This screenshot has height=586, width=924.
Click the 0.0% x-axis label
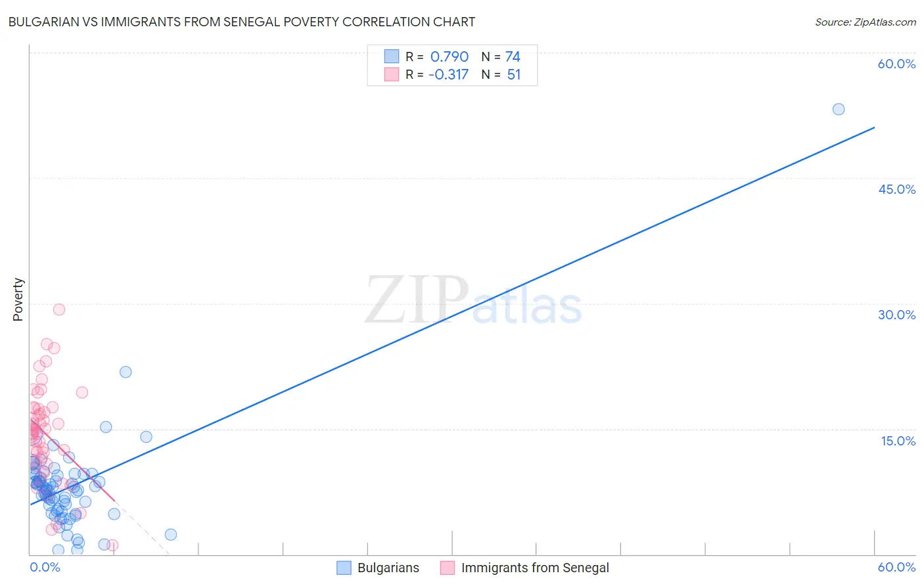click(45, 567)
